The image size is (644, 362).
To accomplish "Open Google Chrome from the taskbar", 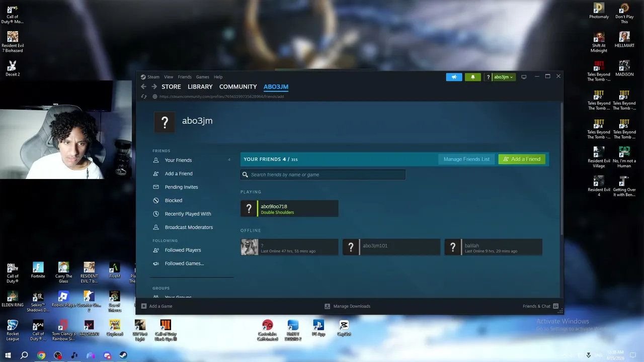I will click(x=41, y=355).
